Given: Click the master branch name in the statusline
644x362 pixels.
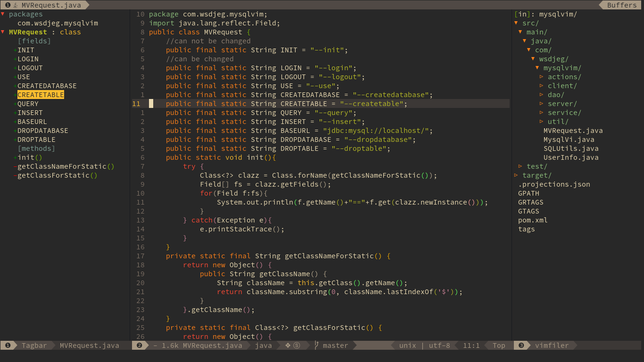Looking at the screenshot, I should (x=336, y=346).
